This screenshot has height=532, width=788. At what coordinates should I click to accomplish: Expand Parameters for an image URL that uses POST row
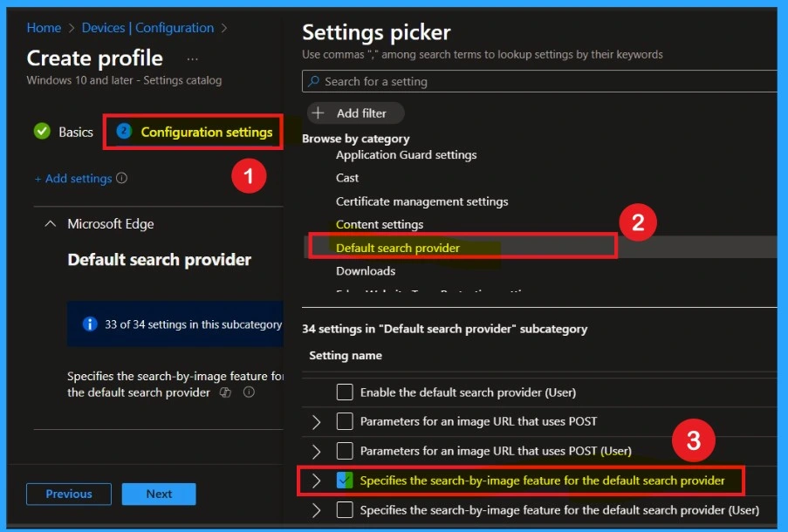[316, 421]
